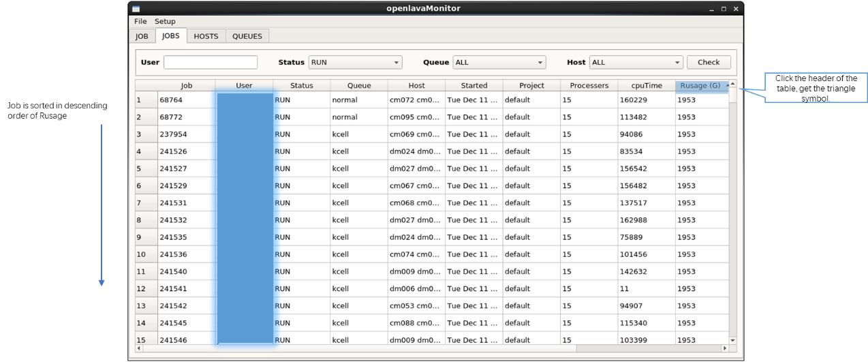Viewport: 868px width, 362px height.
Task: Click horizontal scrollbar left arrow
Action: point(139,348)
